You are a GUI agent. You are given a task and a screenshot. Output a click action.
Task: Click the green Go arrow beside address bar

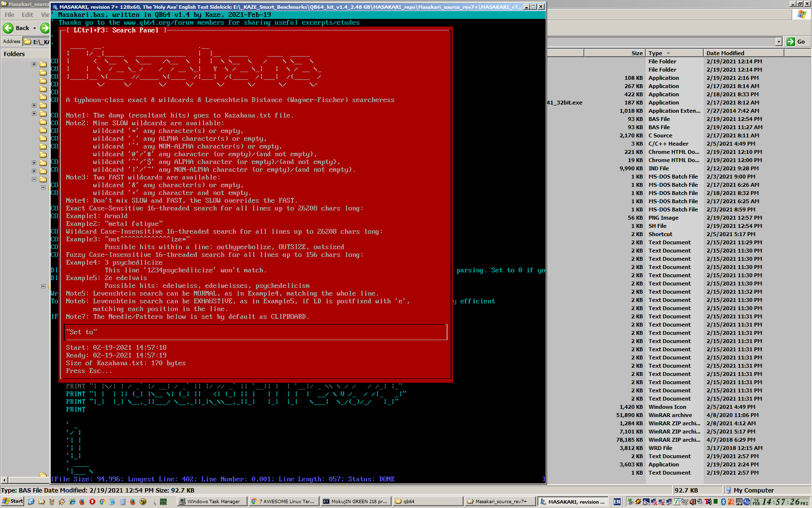tap(791, 42)
